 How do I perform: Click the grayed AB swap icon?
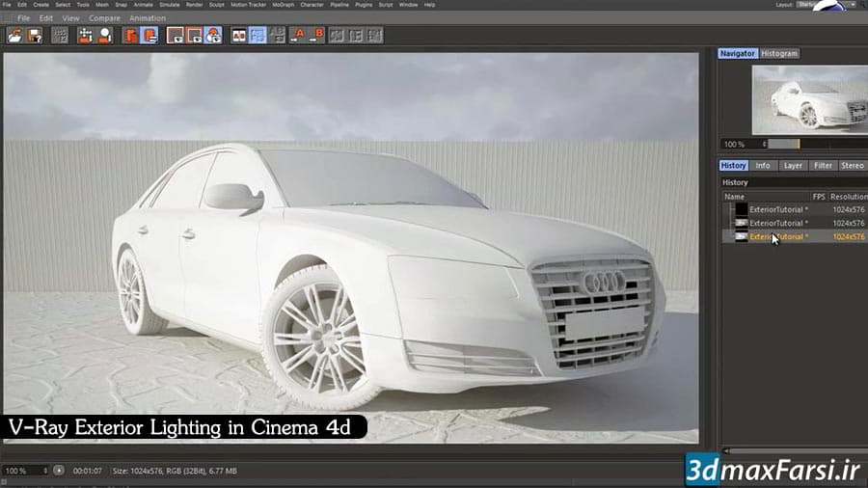[x=277, y=36]
